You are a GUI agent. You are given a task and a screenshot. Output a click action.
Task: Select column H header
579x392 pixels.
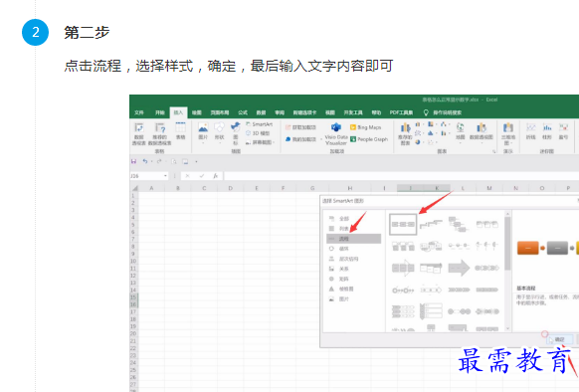pyautogui.click(x=349, y=188)
